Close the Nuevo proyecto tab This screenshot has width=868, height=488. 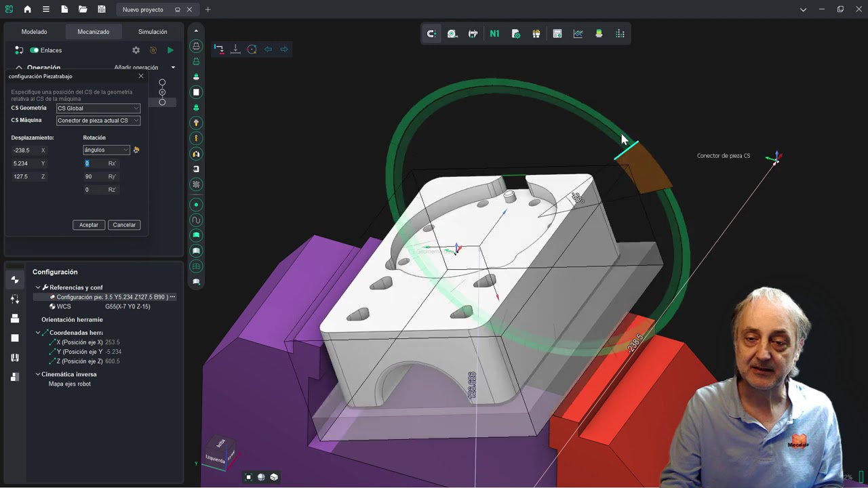click(x=189, y=9)
